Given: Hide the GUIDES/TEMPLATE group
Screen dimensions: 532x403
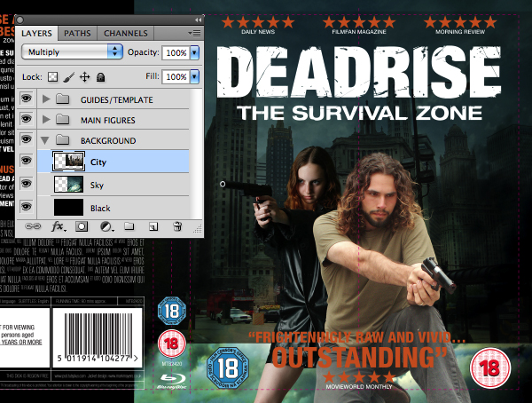Looking at the screenshot, I should (x=27, y=99).
